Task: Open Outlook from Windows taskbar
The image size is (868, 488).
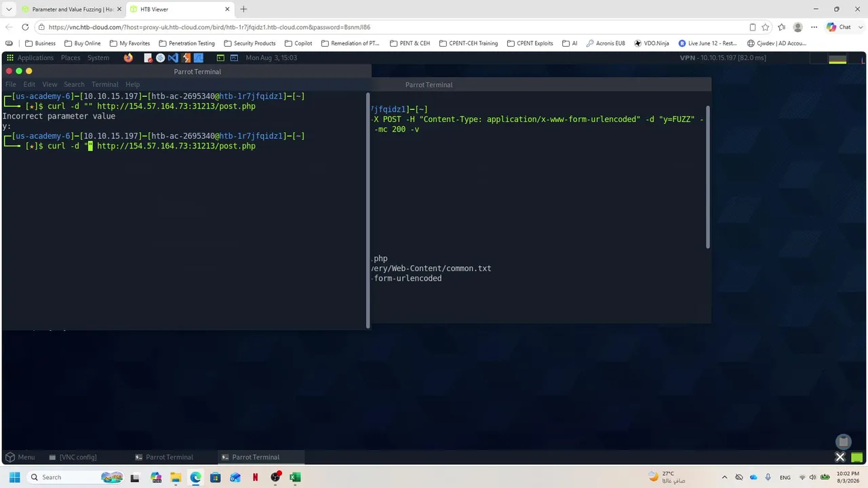Action: tap(235, 477)
